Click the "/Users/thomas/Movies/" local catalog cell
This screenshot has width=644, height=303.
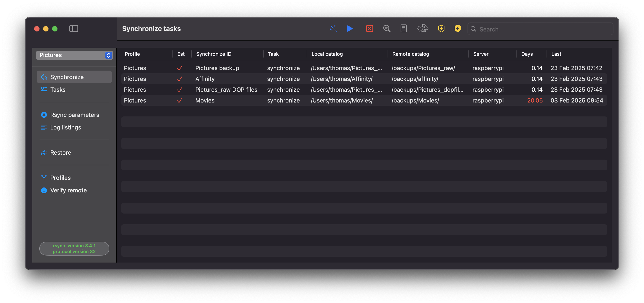click(x=342, y=100)
